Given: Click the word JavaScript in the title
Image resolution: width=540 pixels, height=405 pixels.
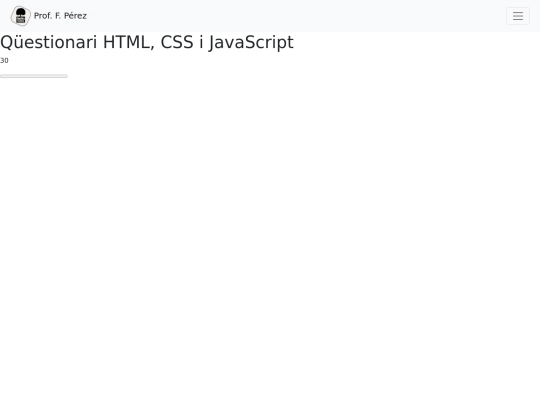Looking at the screenshot, I should (251, 43).
